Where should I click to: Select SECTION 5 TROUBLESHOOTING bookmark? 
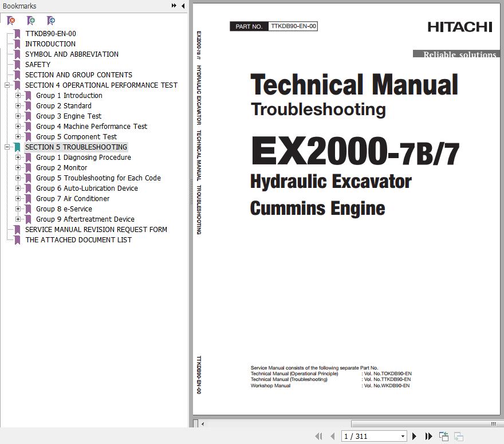click(x=76, y=147)
